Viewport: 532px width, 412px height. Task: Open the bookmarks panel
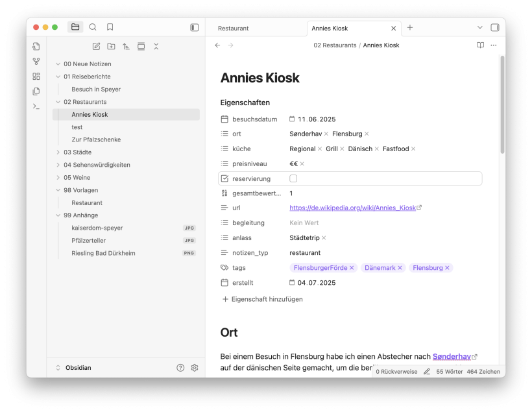[110, 27]
